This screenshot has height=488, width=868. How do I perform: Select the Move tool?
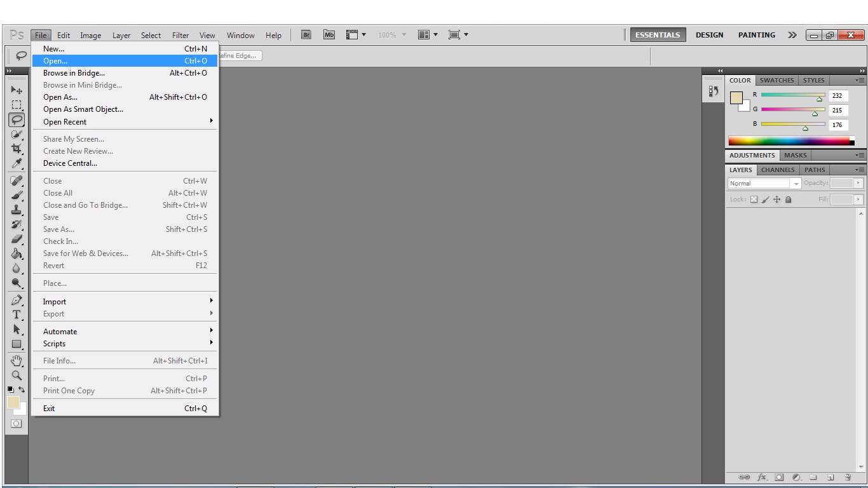tap(17, 90)
